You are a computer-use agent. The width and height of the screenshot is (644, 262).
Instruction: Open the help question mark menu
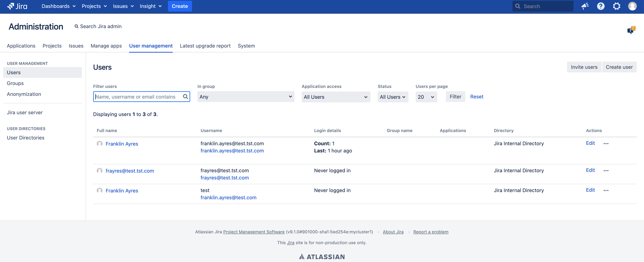tap(600, 6)
